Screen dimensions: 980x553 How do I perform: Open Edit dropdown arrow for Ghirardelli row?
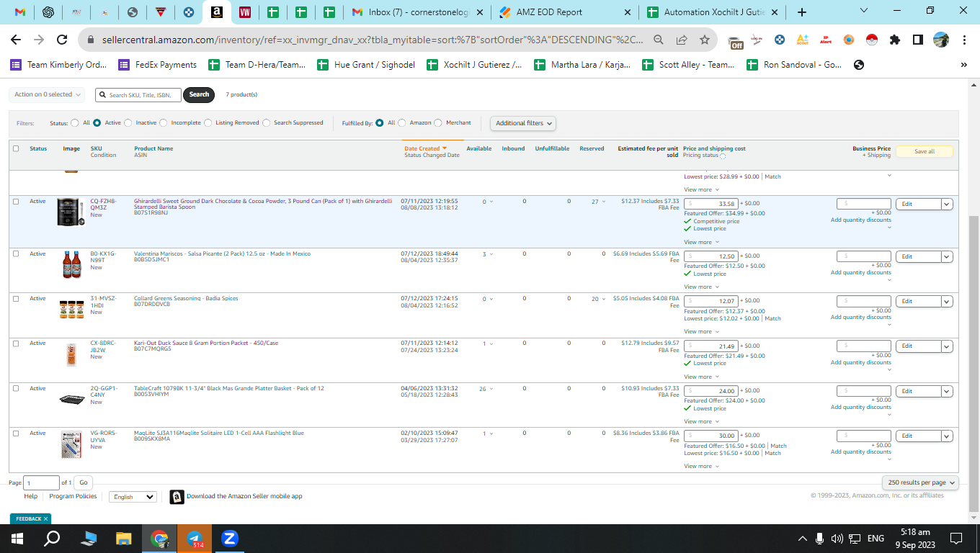pyautogui.click(x=947, y=204)
